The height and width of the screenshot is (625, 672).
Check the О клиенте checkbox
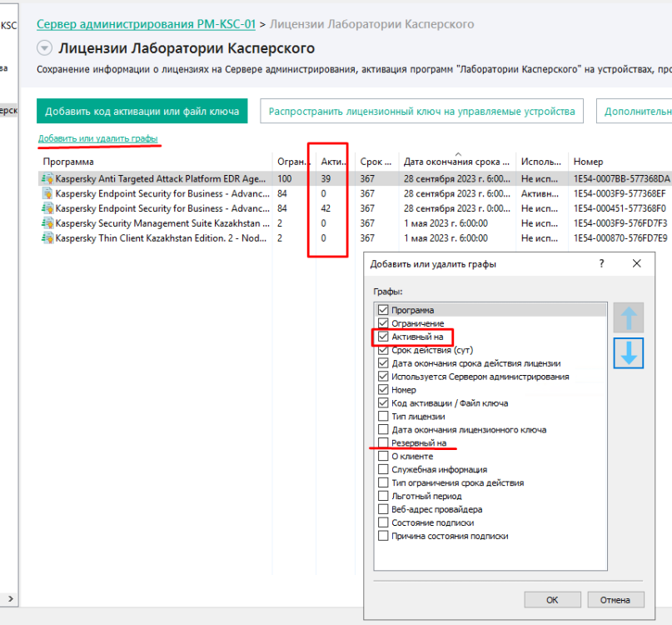point(383,456)
